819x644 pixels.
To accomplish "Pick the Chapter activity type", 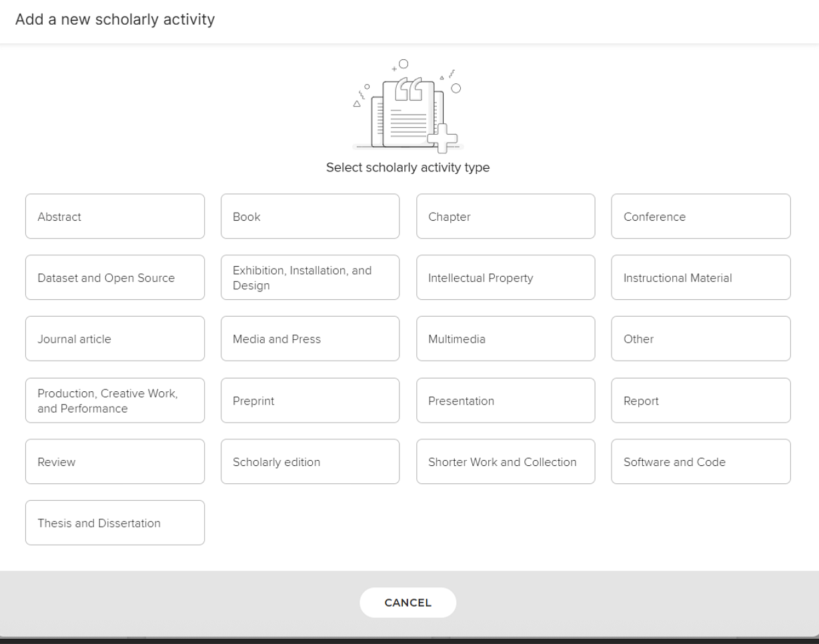I will click(506, 217).
